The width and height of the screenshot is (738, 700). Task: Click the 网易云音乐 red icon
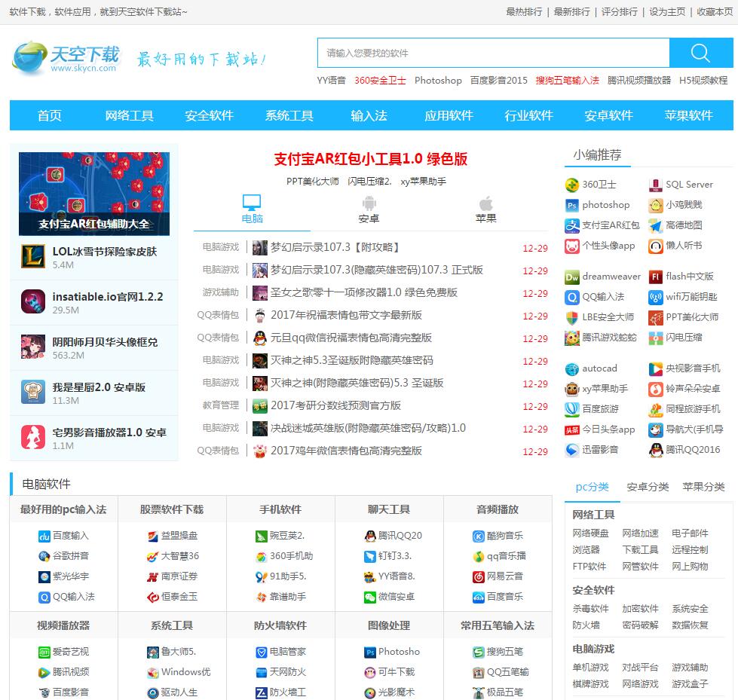click(478, 576)
